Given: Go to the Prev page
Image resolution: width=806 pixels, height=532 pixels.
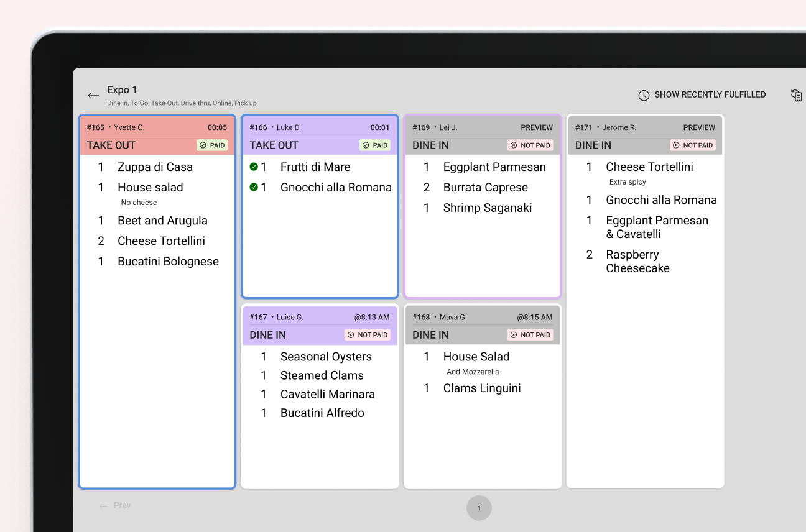Looking at the screenshot, I should point(115,505).
